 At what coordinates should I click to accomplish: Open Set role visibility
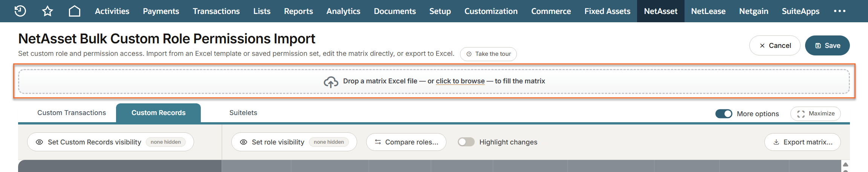(294, 142)
